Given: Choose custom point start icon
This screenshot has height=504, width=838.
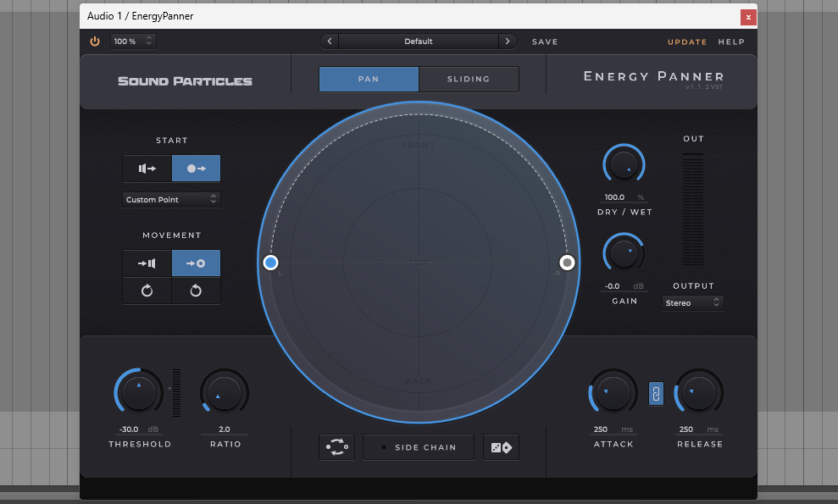Looking at the screenshot, I should 196,169.
